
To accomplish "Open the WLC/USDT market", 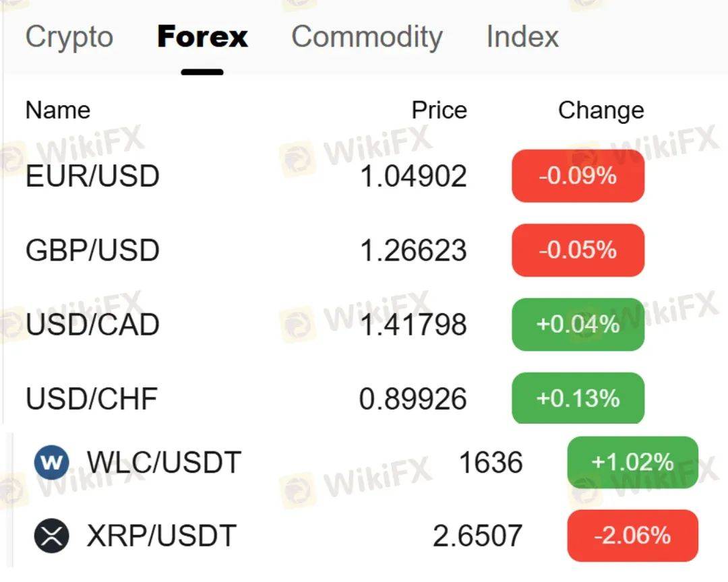I will (x=366, y=462).
